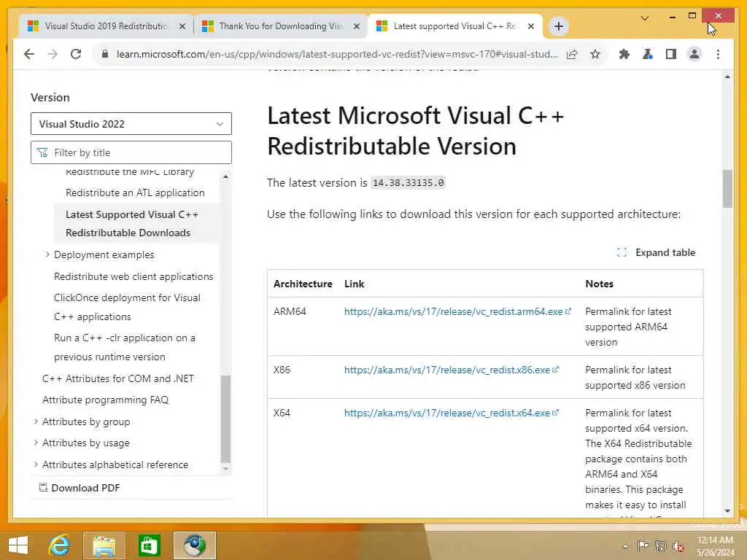747x560 pixels.
Task: Open the vc_redist.arm64.exe download link
Action: click(x=457, y=311)
